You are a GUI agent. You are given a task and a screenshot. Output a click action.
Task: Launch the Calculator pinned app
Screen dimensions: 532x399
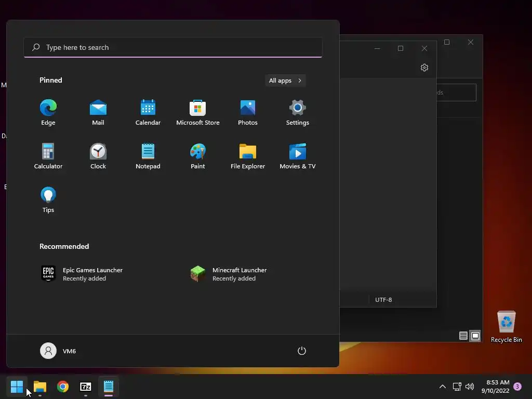48,156
